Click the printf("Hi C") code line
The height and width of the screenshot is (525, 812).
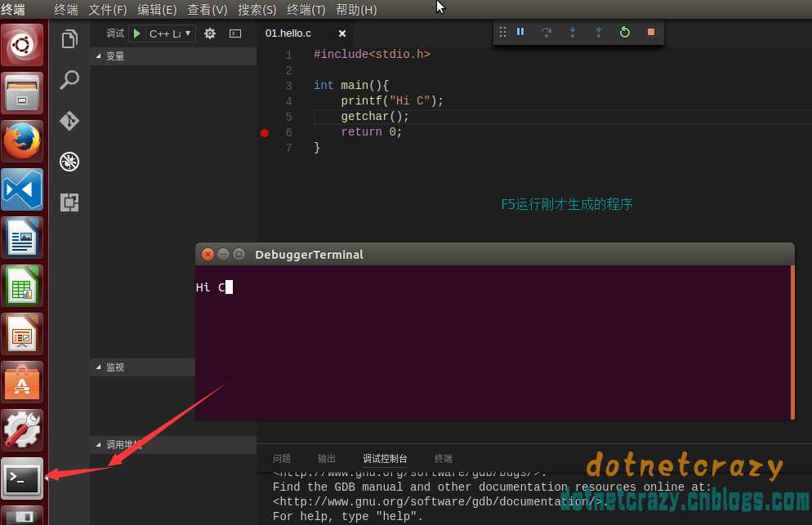392,101
